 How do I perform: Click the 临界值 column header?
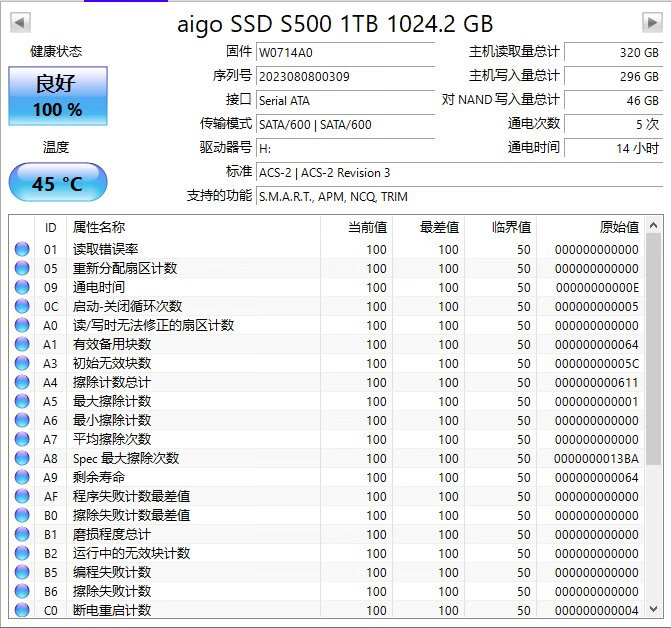click(x=501, y=227)
